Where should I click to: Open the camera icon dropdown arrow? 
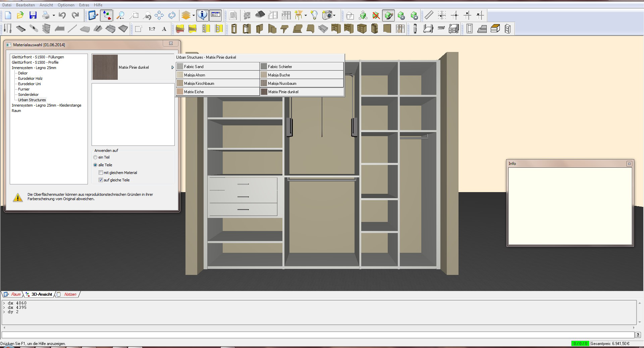(334, 15)
